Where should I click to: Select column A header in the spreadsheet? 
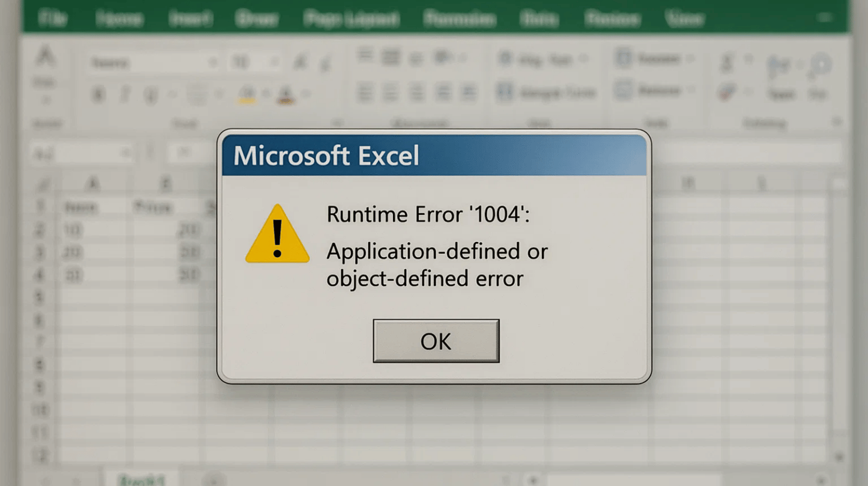click(93, 184)
